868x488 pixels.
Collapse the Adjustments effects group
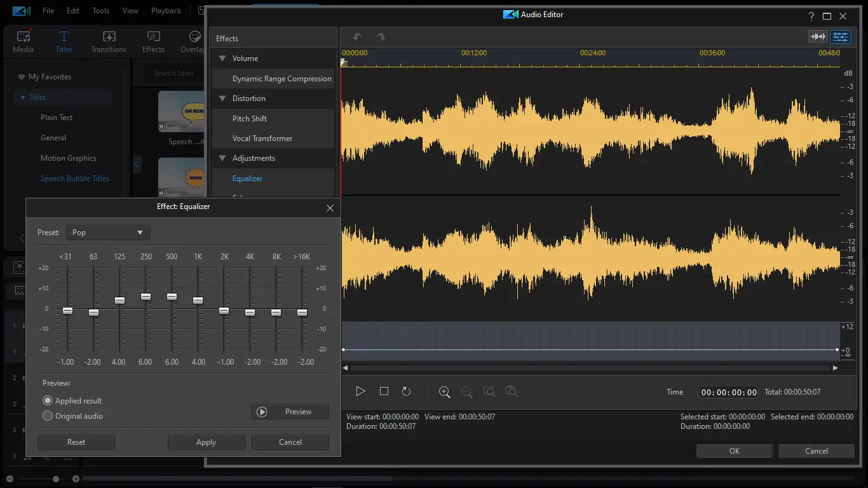[222, 158]
